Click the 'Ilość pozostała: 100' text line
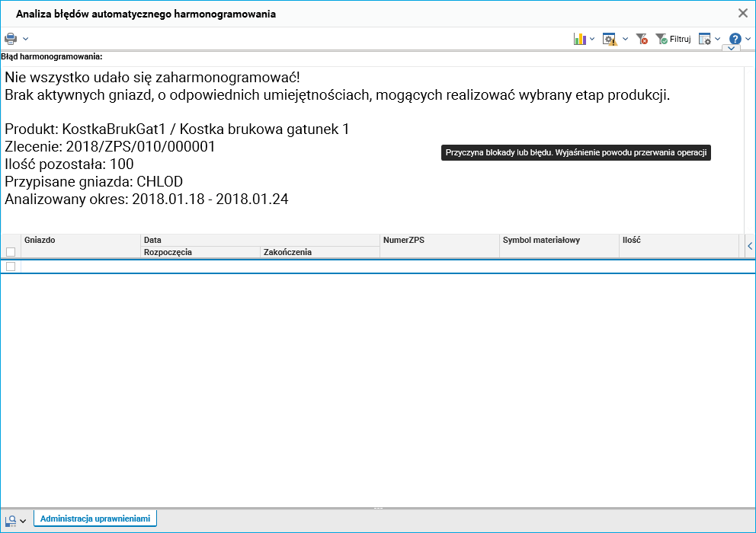Screen dimensions: 756x533 (x=69, y=164)
